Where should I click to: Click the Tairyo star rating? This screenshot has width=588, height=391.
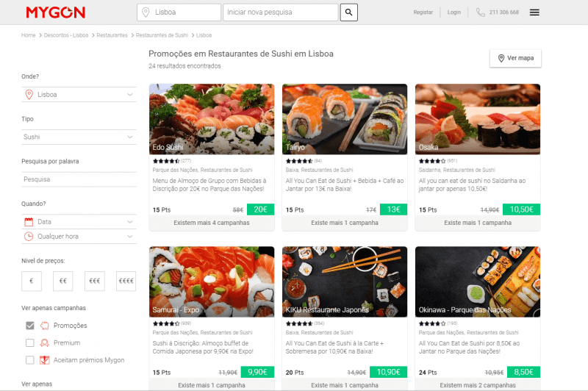[x=299, y=161]
